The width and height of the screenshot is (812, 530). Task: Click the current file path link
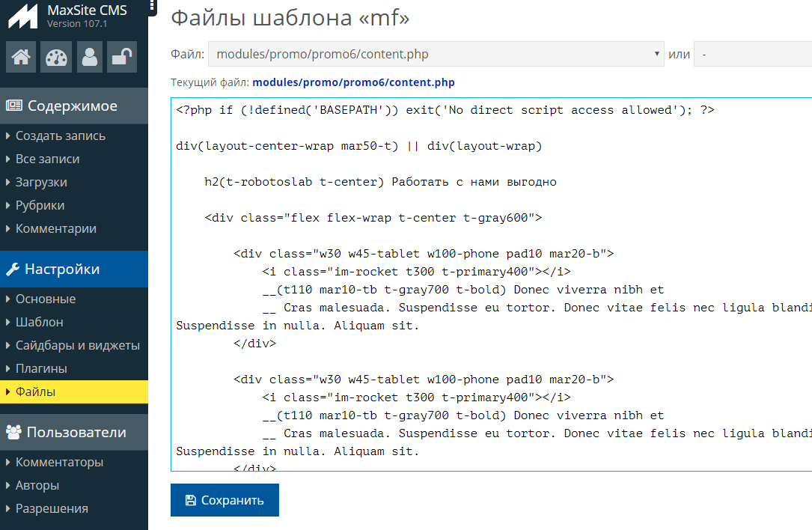click(x=353, y=82)
